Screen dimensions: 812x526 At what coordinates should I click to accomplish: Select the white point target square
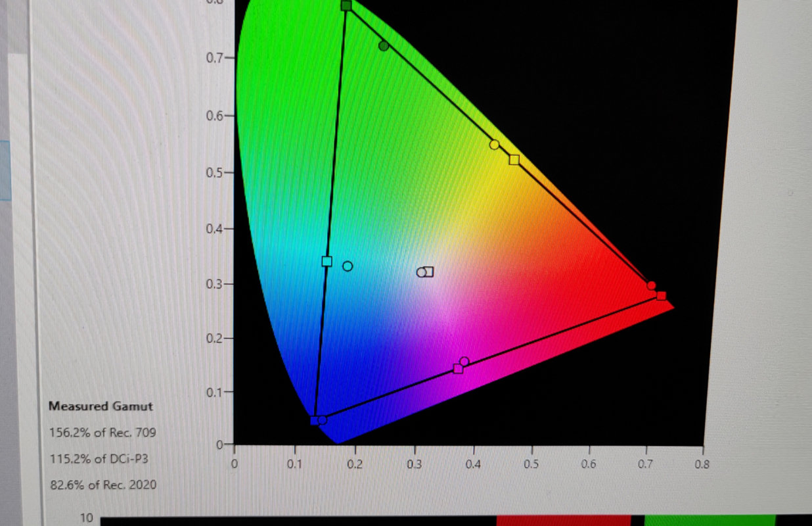(429, 272)
